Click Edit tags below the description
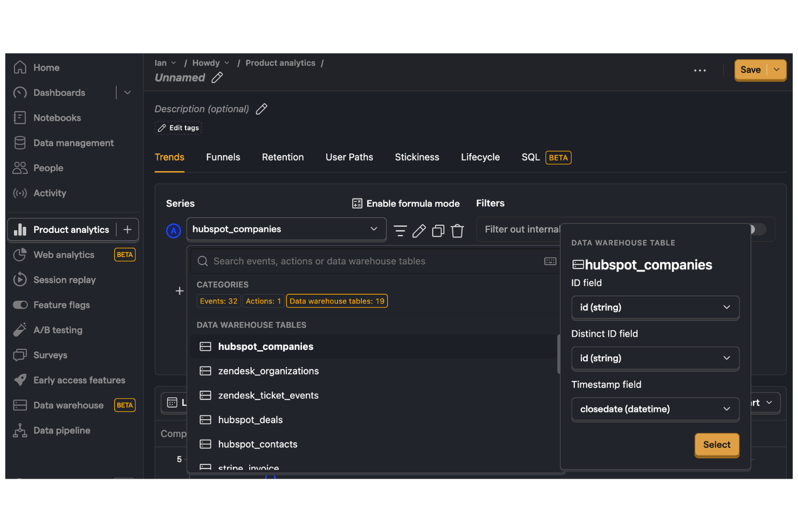 178,128
